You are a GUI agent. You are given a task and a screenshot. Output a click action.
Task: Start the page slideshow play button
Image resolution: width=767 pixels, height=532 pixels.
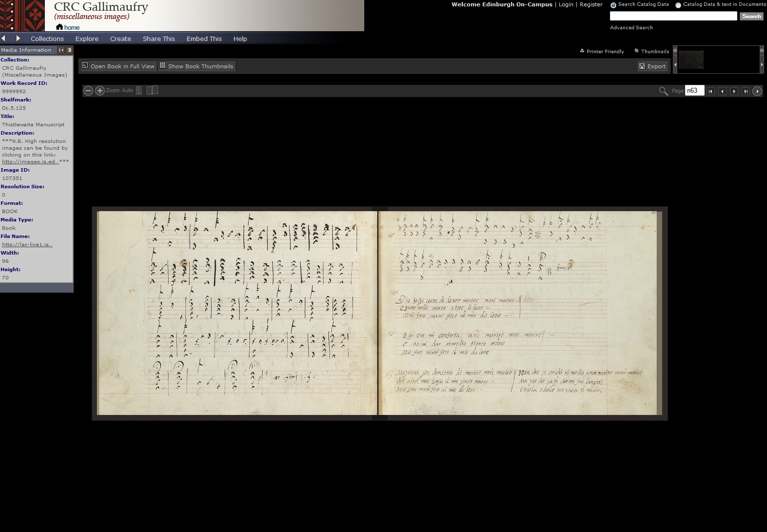tap(757, 91)
